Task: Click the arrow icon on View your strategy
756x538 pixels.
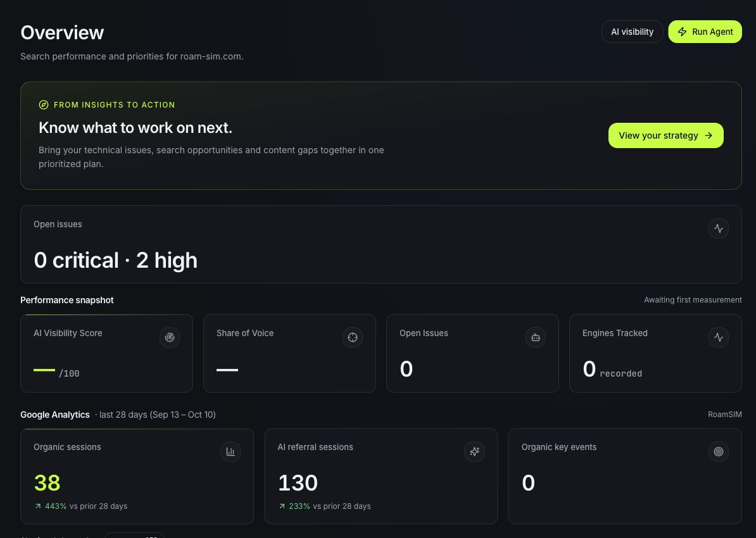Action: (x=709, y=135)
